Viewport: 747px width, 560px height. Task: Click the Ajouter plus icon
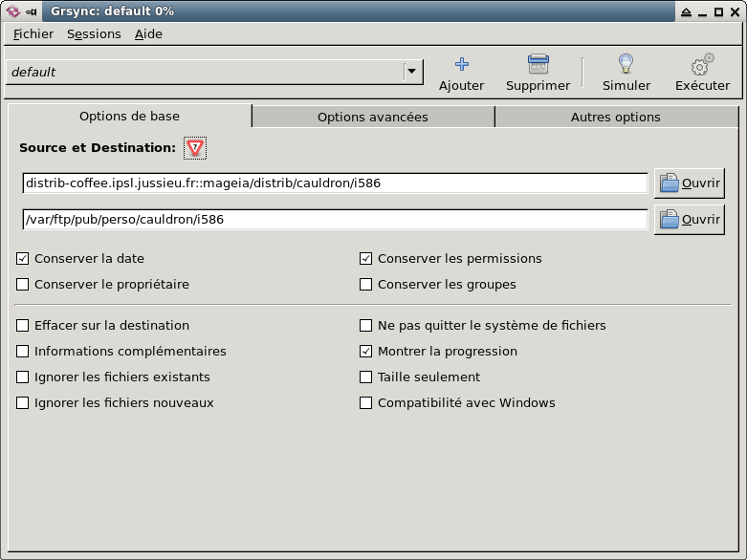(x=461, y=64)
